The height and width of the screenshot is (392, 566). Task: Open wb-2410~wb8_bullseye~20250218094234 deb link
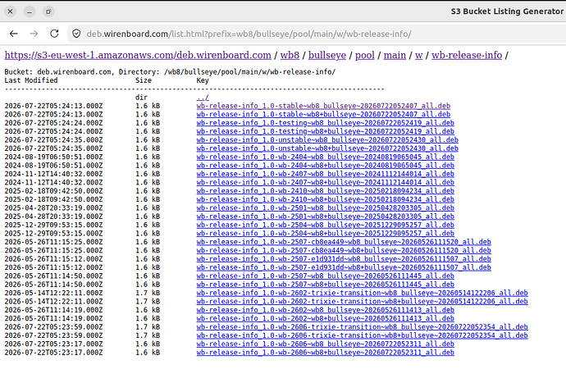coord(325,191)
